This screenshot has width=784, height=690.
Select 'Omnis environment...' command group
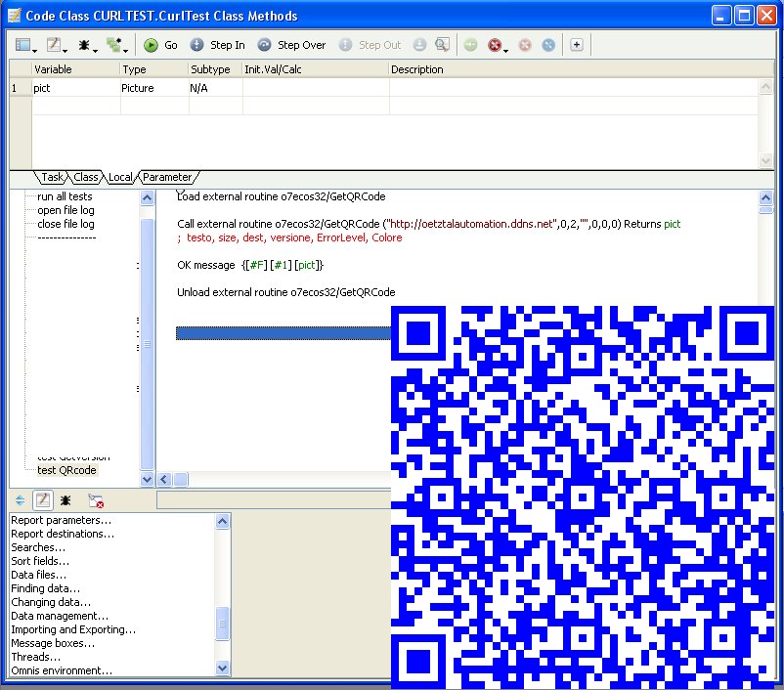click(62, 670)
